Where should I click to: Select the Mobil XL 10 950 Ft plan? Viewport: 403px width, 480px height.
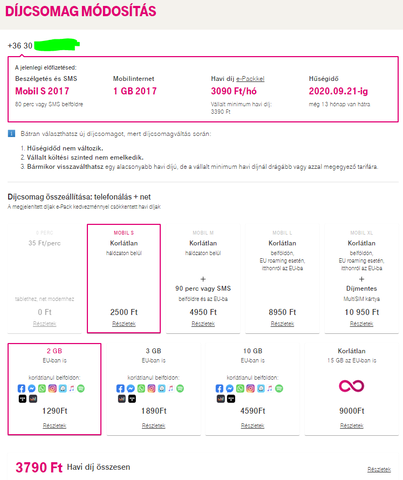[362, 278]
